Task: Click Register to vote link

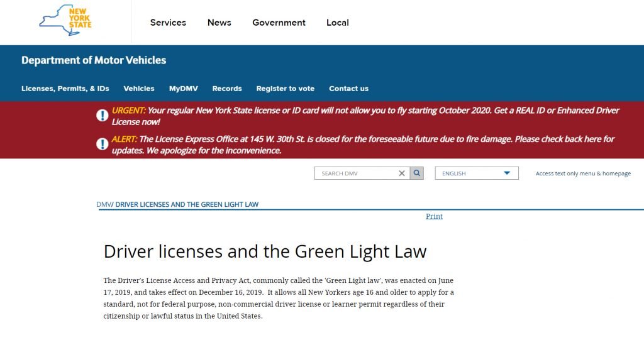Action: (286, 89)
